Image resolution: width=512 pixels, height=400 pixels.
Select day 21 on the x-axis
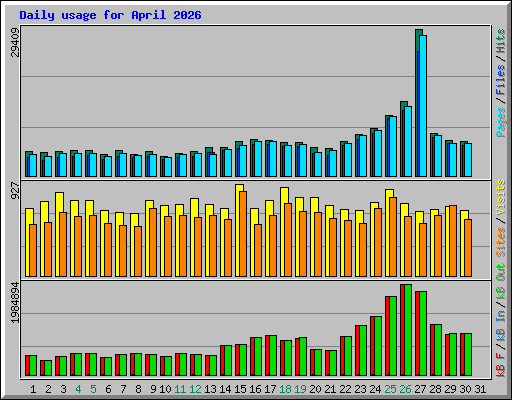330,389
